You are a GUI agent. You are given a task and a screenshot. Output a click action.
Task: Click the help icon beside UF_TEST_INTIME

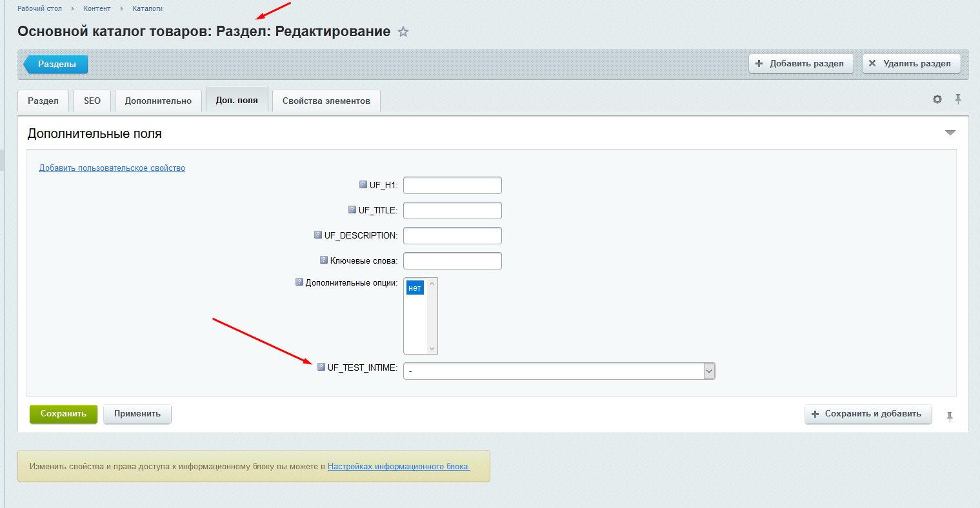click(x=321, y=367)
